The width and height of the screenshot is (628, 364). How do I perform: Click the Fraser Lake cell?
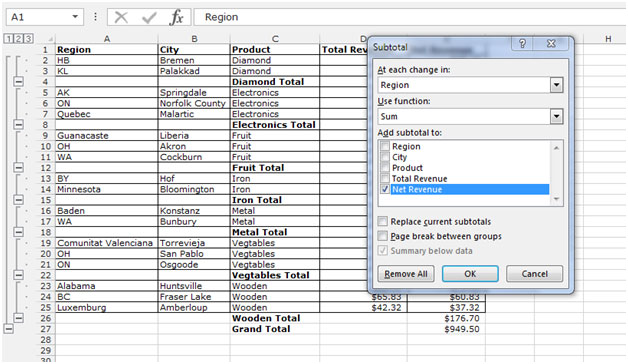click(194, 297)
